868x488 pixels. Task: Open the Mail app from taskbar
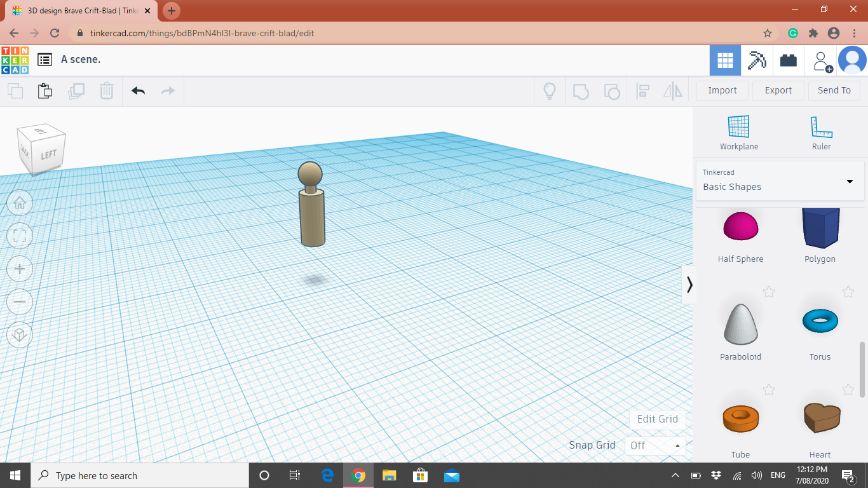pos(452,475)
